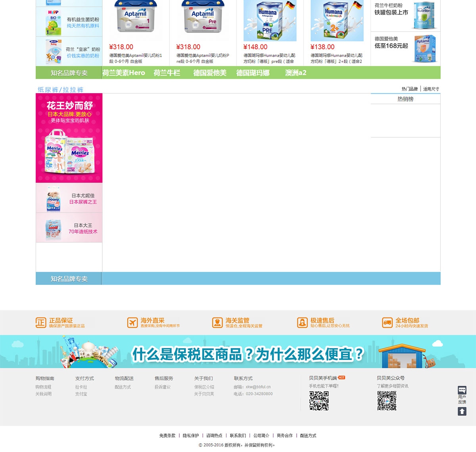The image size is (476, 452).
Task: Click the Humana 2+段 product title text
Action: coord(336,58)
